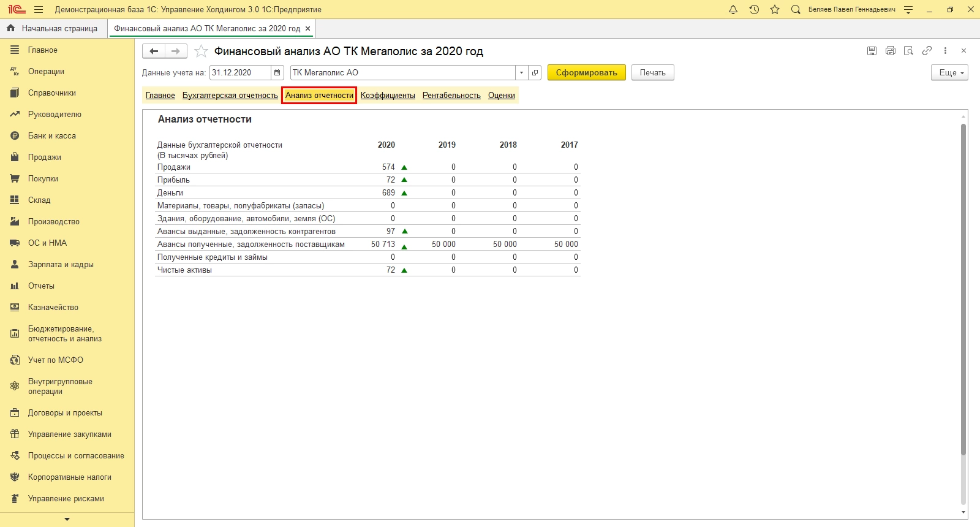980x527 pixels.
Task: Open the calendar picker next to date
Action: [x=277, y=72]
